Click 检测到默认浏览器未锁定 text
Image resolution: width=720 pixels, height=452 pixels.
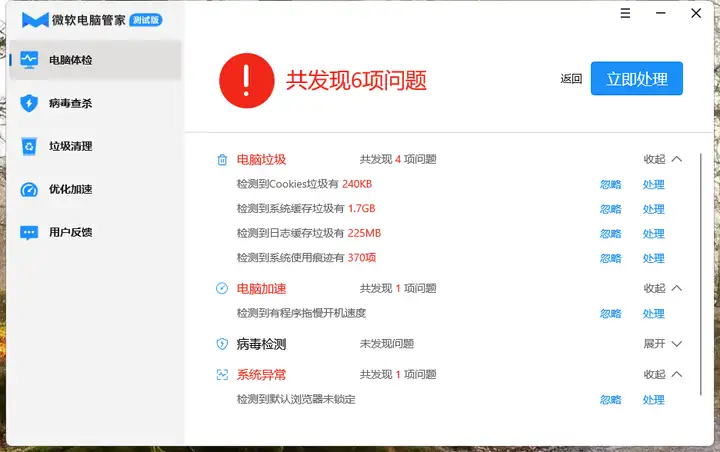click(296, 399)
